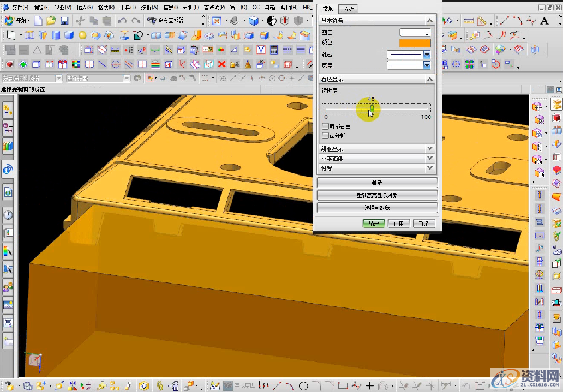Click the layer number input field
The image size is (563, 392).
click(415, 33)
